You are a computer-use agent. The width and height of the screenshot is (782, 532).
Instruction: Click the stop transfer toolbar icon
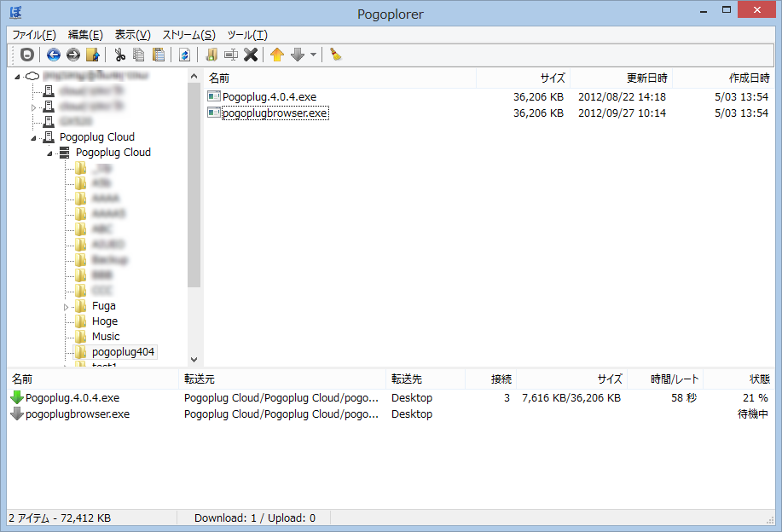pos(27,55)
